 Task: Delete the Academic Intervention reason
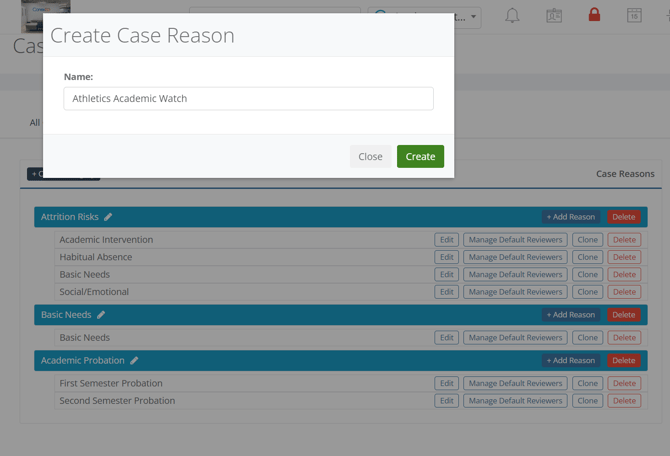click(x=624, y=240)
